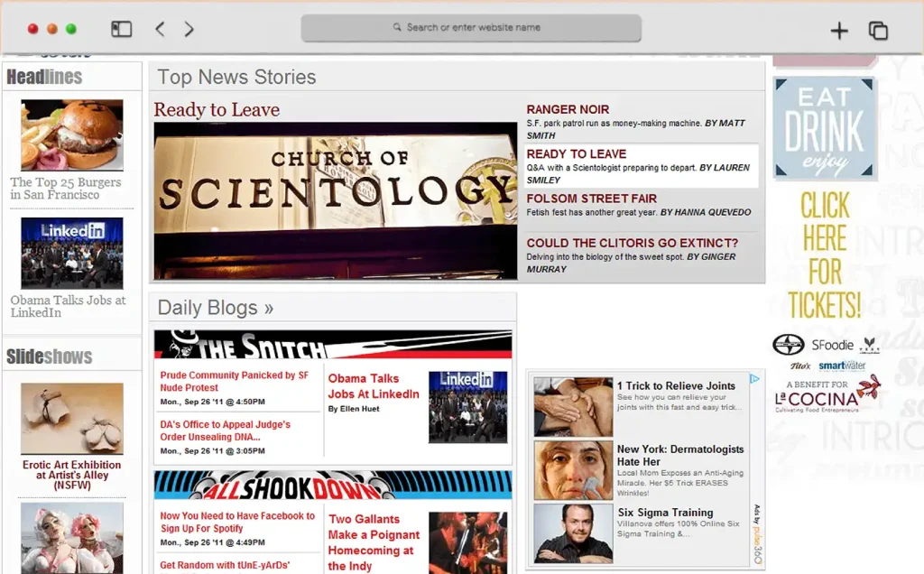Open the pink-haired performers slideshow thumbnail
Viewport: 924px width, 574px height.
click(x=72, y=538)
